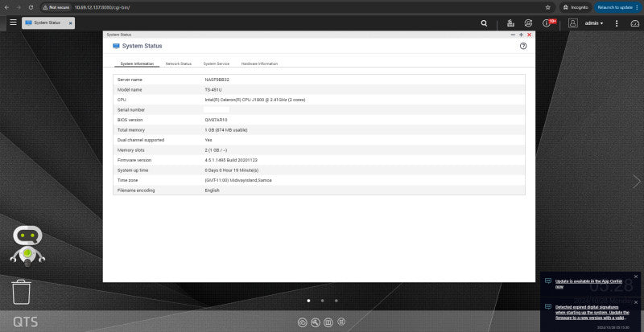644x332 pixels.
Task: Select model name value TS-451U
Action: (x=213, y=89)
